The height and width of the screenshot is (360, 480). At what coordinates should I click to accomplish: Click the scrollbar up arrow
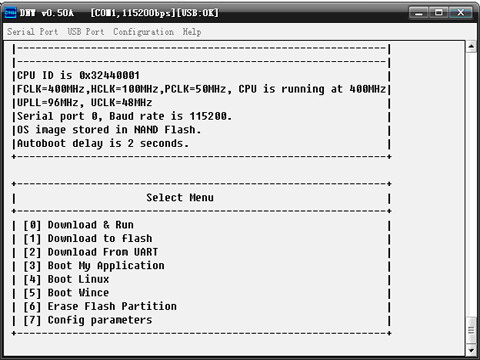tap(471, 46)
